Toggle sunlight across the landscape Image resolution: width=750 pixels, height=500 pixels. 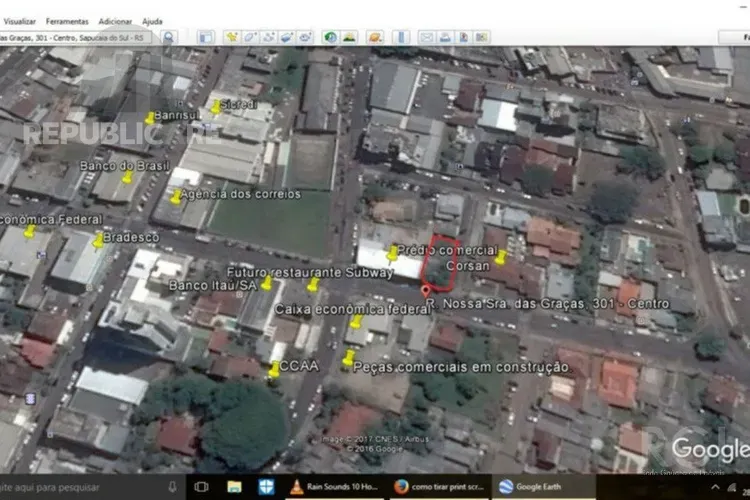point(349,37)
